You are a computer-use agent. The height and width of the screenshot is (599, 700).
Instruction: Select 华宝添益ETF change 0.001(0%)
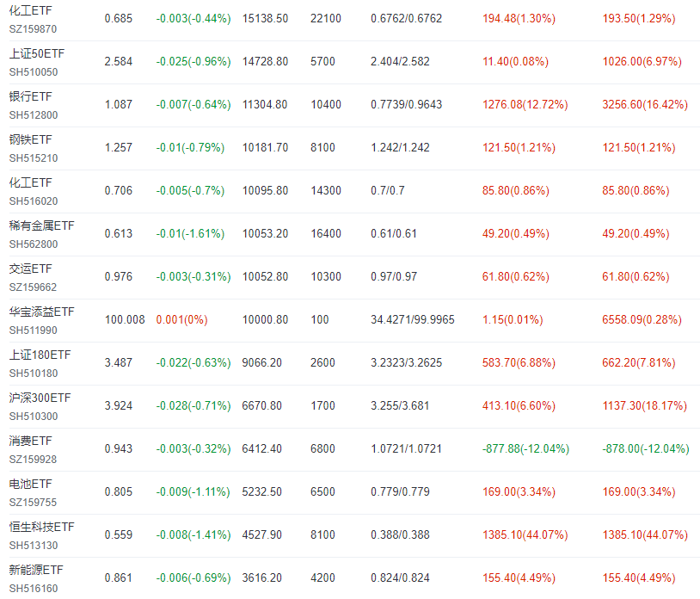point(181,320)
